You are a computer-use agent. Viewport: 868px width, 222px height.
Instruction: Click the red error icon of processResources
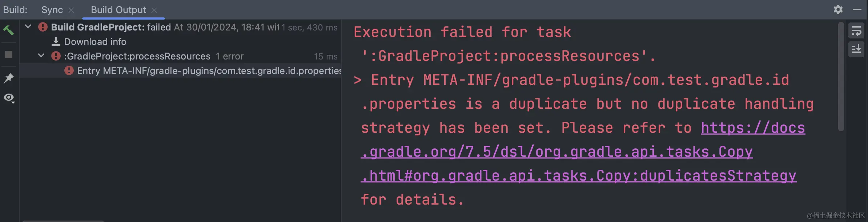coord(56,56)
